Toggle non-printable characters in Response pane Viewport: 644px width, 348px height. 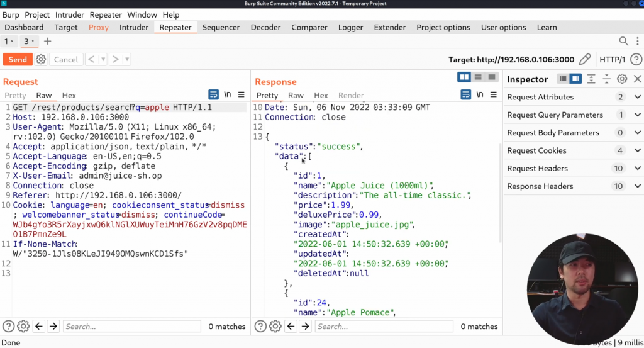click(x=480, y=95)
